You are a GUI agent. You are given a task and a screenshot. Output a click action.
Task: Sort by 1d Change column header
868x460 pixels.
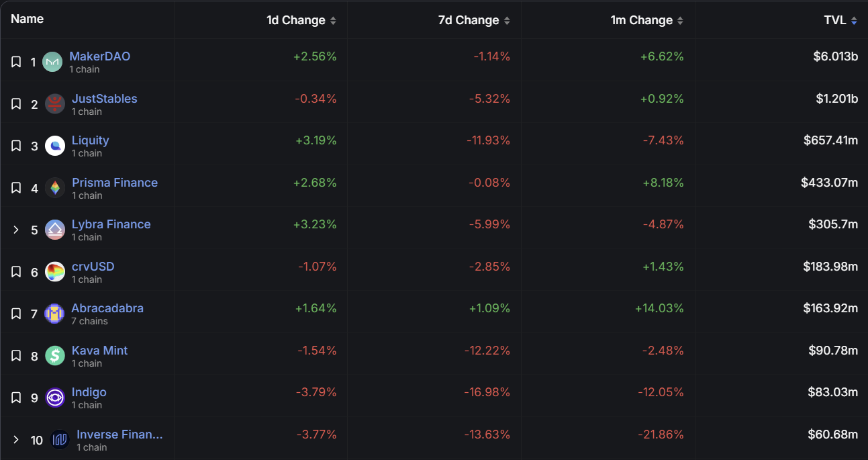tap(296, 21)
